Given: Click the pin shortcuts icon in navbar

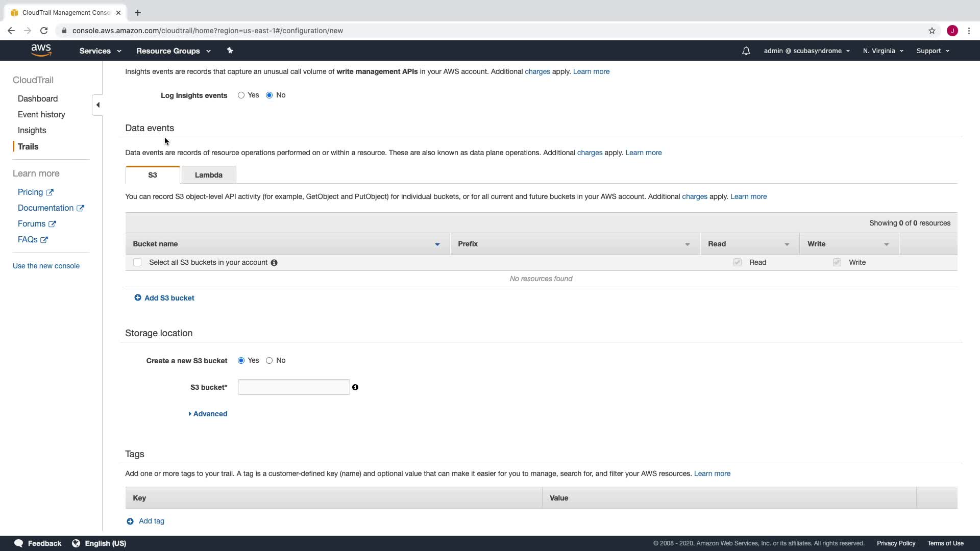Looking at the screenshot, I should pos(230,51).
